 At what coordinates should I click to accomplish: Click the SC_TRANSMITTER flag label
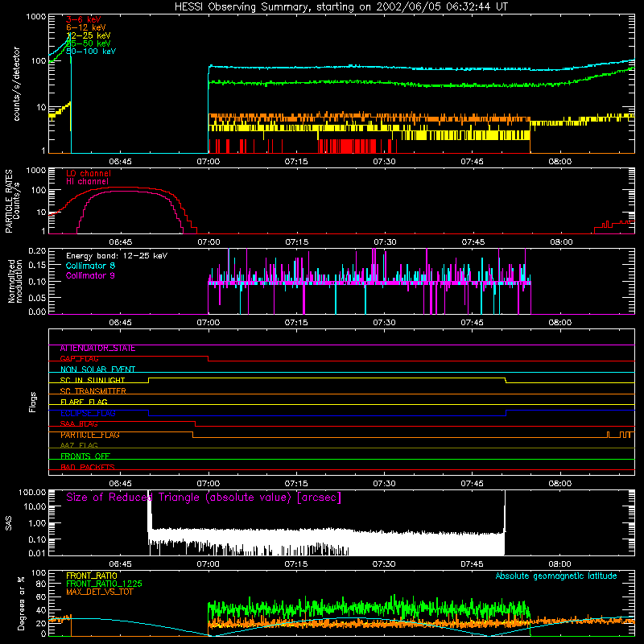tap(93, 391)
